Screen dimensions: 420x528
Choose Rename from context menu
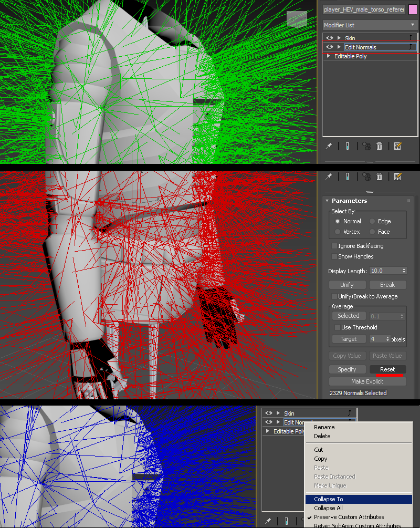pyautogui.click(x=359, y=427)
